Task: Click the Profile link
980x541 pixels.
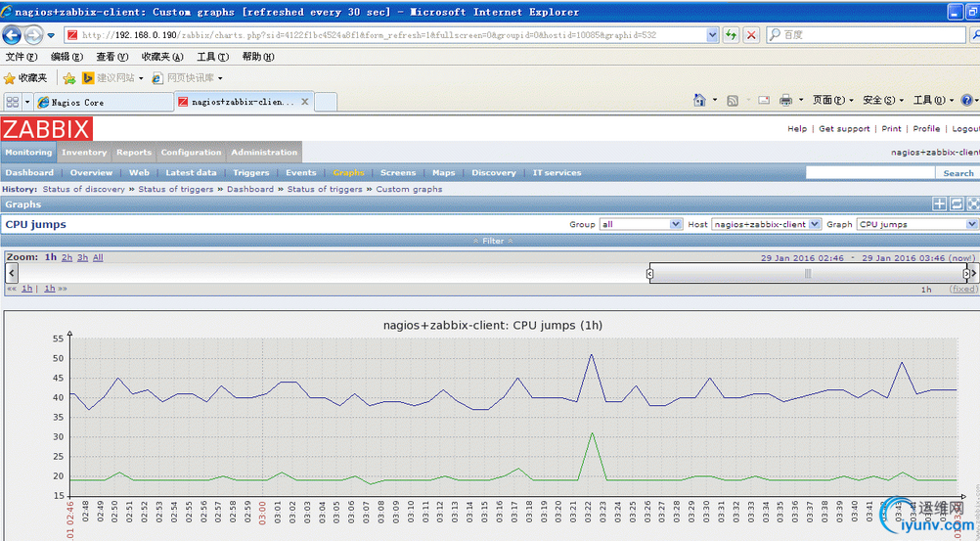Action: point(926,129)
